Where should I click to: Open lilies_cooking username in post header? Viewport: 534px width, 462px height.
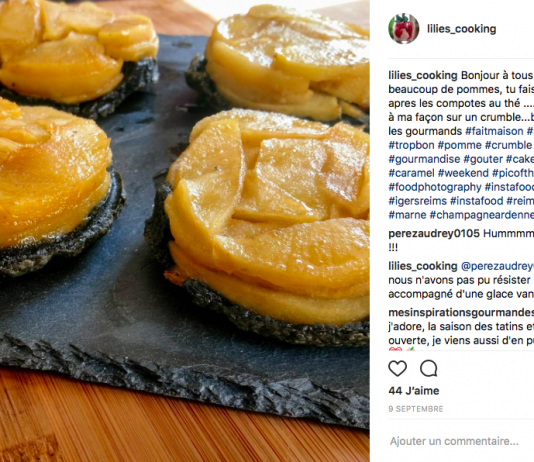point(461,29)
